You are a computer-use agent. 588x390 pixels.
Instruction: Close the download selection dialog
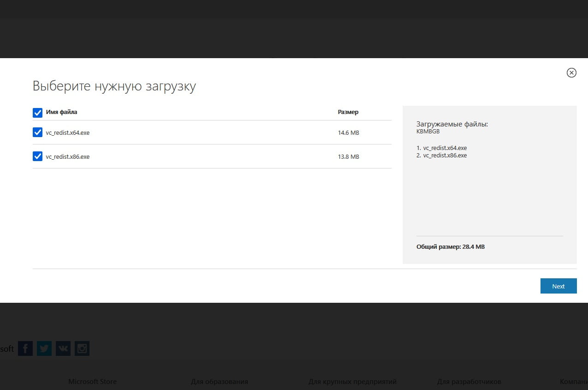click(x=571, y=72)
